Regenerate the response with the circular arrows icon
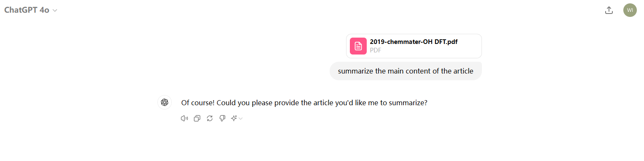This screenshot has width=644, height=161. [209, 119]
